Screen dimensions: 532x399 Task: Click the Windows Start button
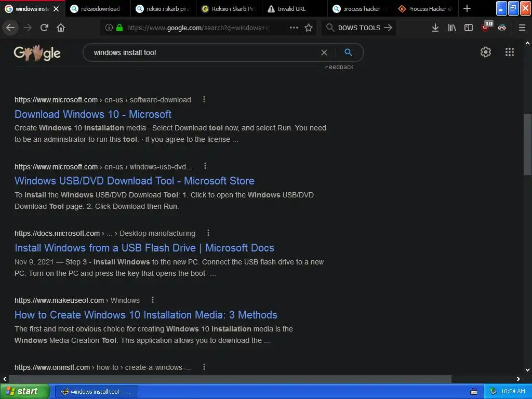pyautogui.click(x=25, y=392)
